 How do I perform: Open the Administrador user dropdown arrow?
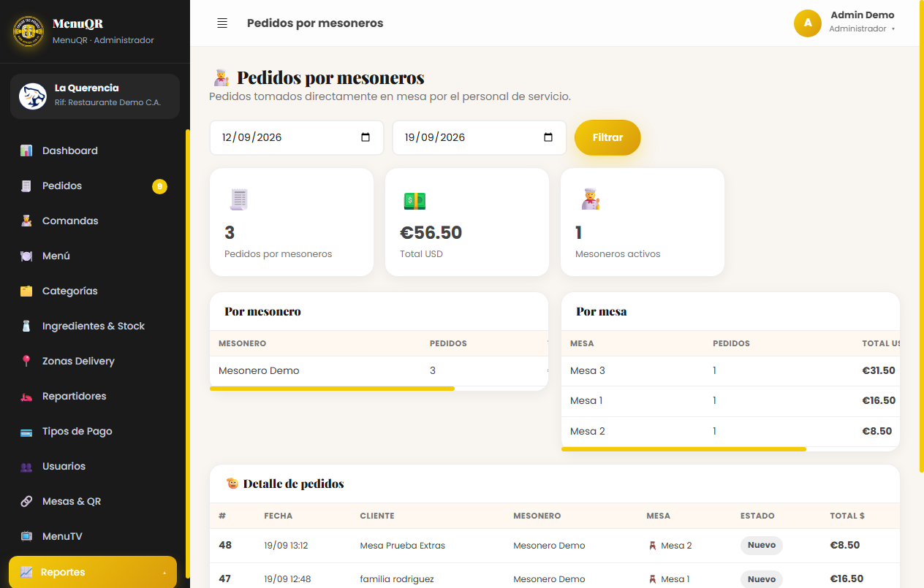point(893,29)
